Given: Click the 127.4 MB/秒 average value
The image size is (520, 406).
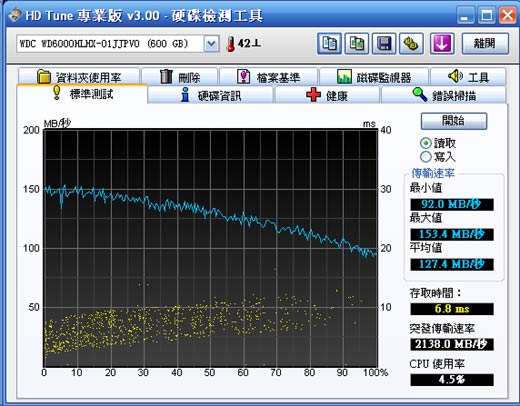Looking at the screenshot, I should 452,264.
